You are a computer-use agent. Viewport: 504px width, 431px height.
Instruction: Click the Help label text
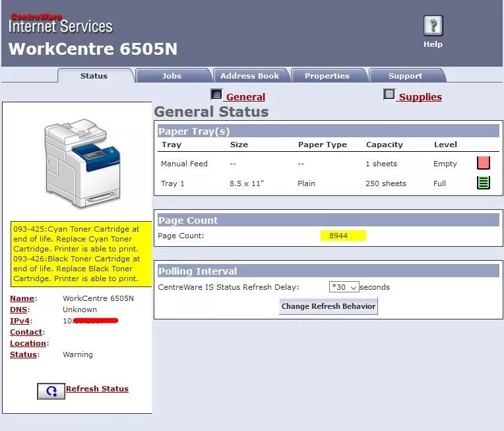tap(433, 44)
